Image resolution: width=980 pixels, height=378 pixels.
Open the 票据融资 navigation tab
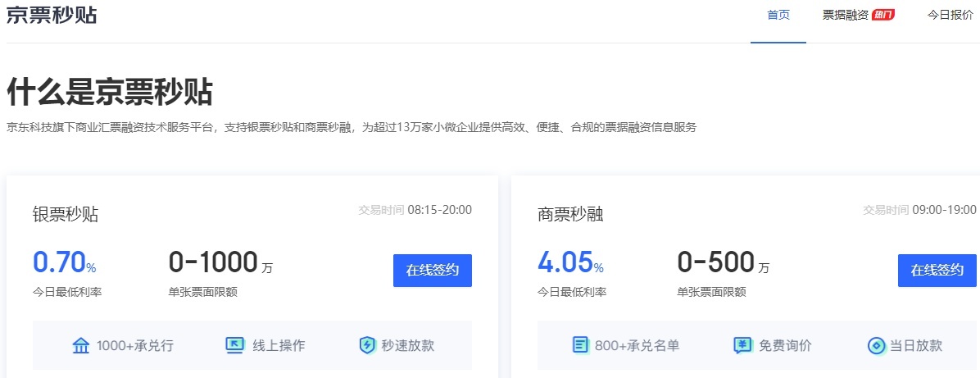[846, 15]
